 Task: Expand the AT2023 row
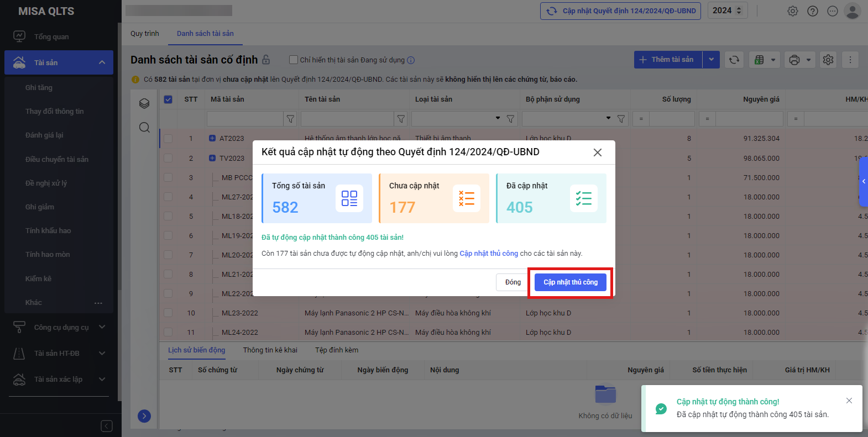tap(212, 138)
